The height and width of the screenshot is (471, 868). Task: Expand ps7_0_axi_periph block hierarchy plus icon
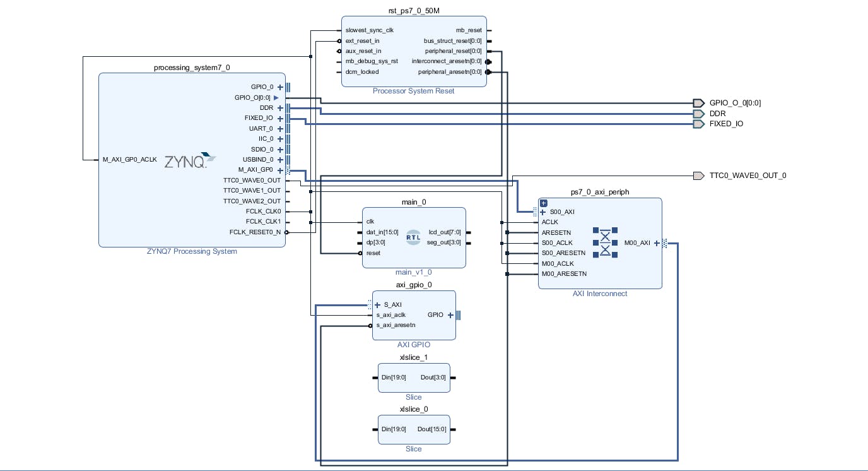tap(543, 203)
